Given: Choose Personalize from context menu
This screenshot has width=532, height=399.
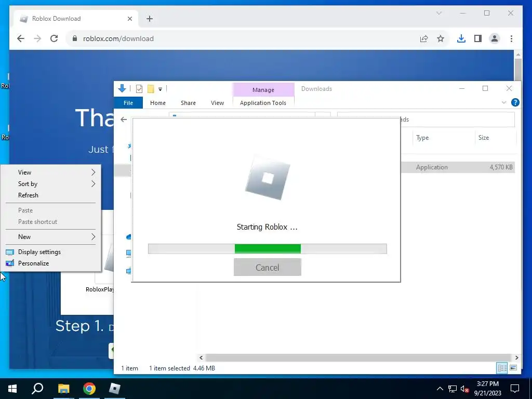Looking at the screenshot, I should tap(50, 263).
